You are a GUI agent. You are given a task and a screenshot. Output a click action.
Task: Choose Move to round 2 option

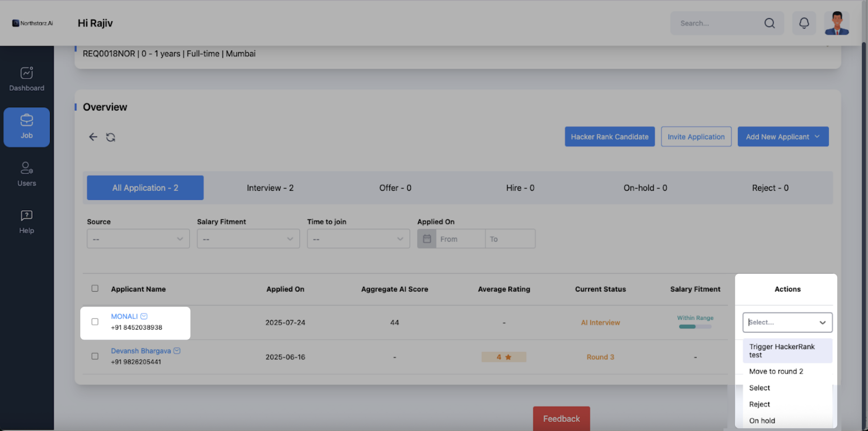[x=776, y=371]
